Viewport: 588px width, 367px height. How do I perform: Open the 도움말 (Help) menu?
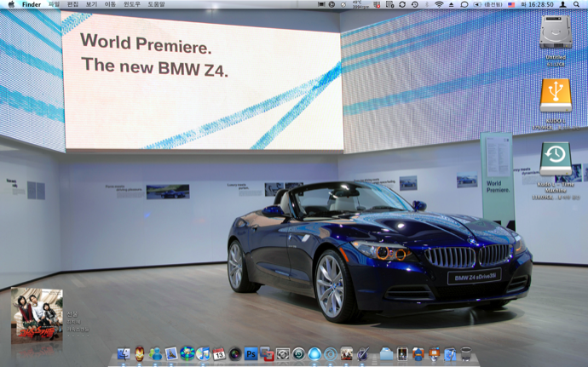(x=157, y=4)
